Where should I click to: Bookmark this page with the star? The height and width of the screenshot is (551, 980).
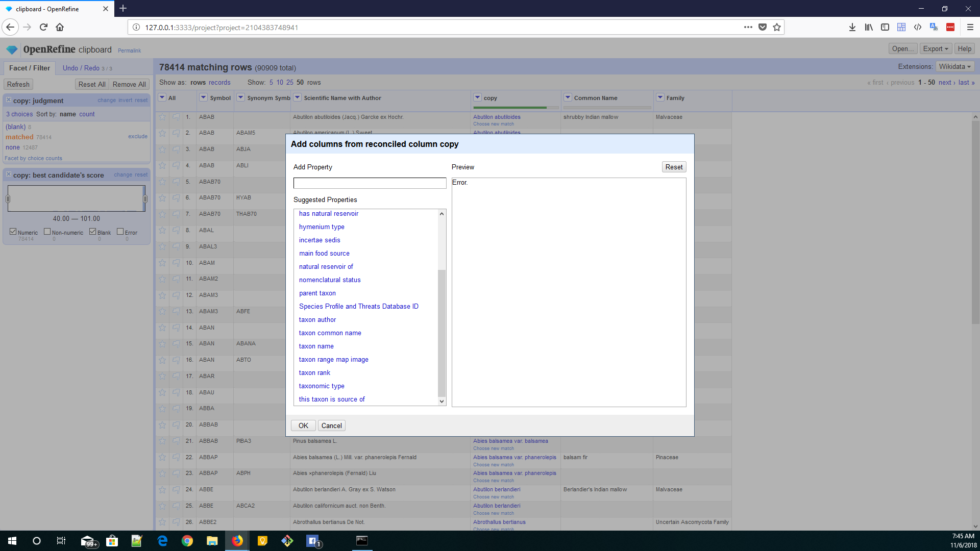pyautogui.click(x=777, y=27)
